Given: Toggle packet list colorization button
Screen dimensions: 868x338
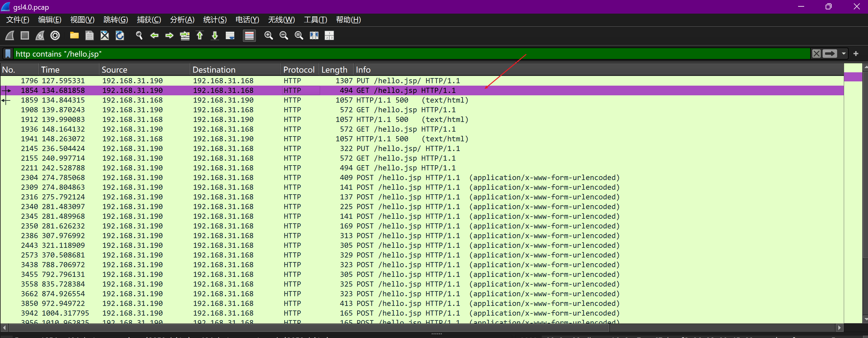Looking at the screenshot, I should point(249,35).
